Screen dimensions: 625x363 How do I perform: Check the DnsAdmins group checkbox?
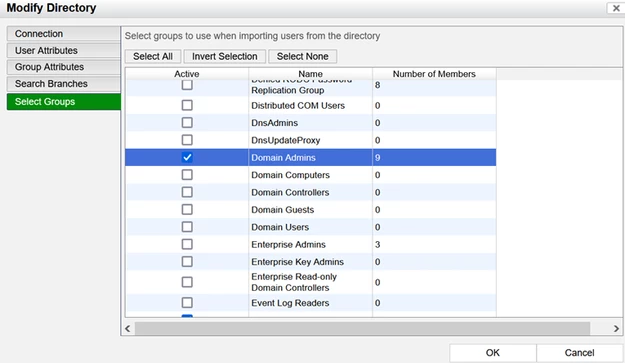click(187, 122)
